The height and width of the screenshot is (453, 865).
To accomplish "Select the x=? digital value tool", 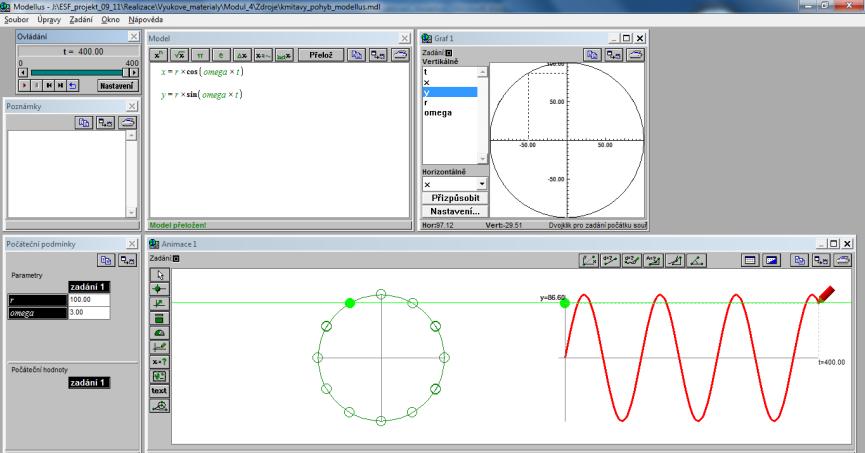I will click(159, 362).
